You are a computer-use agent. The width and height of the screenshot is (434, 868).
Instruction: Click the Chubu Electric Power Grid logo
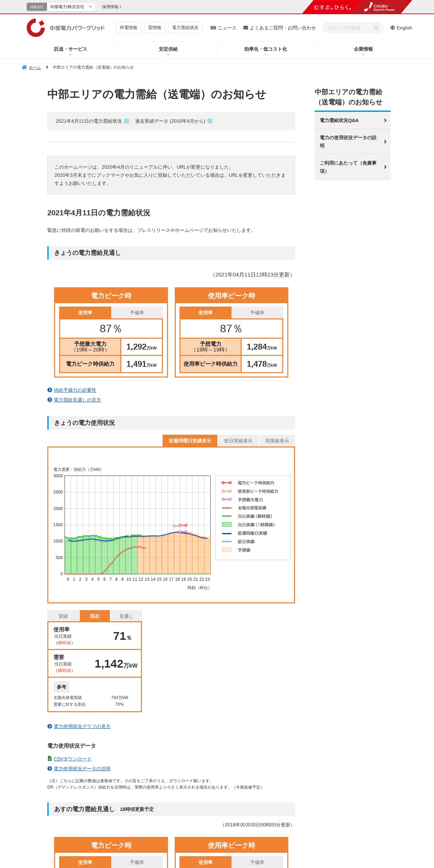66,28
